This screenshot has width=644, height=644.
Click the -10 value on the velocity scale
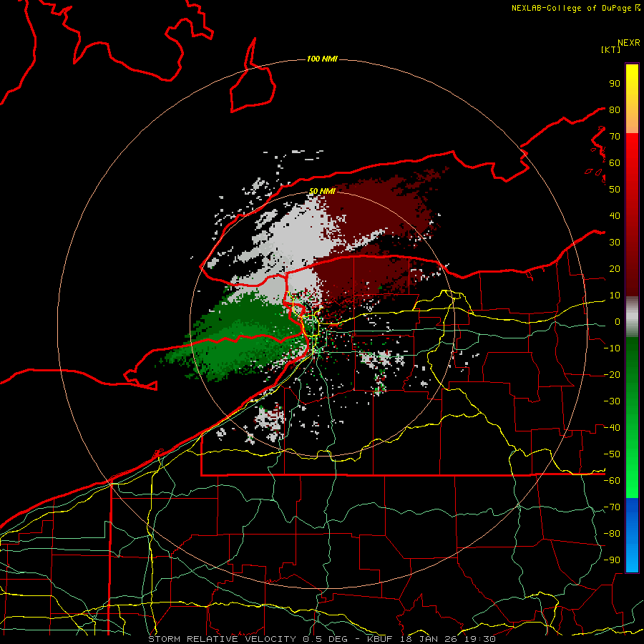coord(612,348)
